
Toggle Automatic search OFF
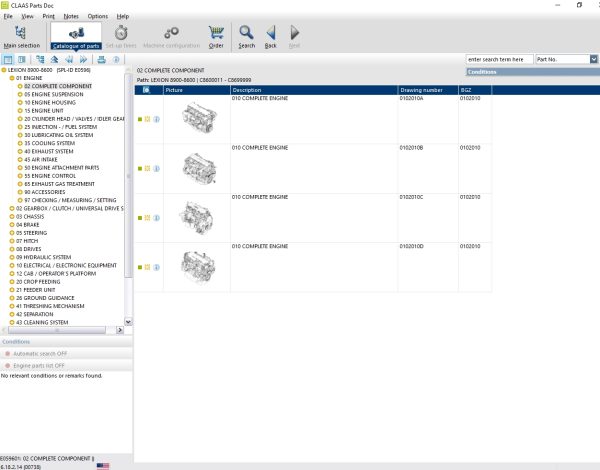point(40,354)
